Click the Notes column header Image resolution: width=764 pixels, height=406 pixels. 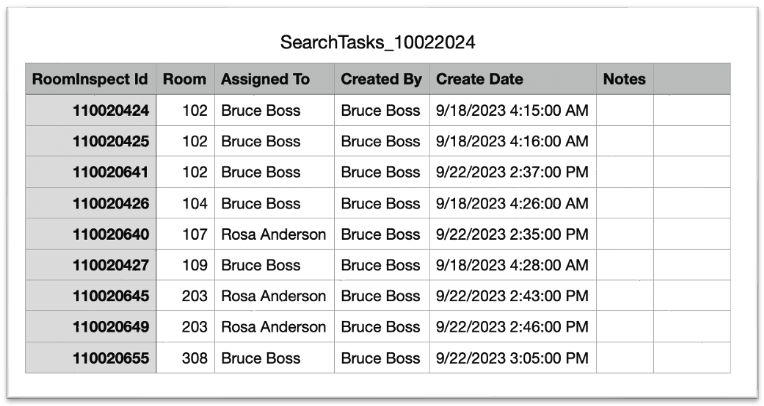(624, 79)
